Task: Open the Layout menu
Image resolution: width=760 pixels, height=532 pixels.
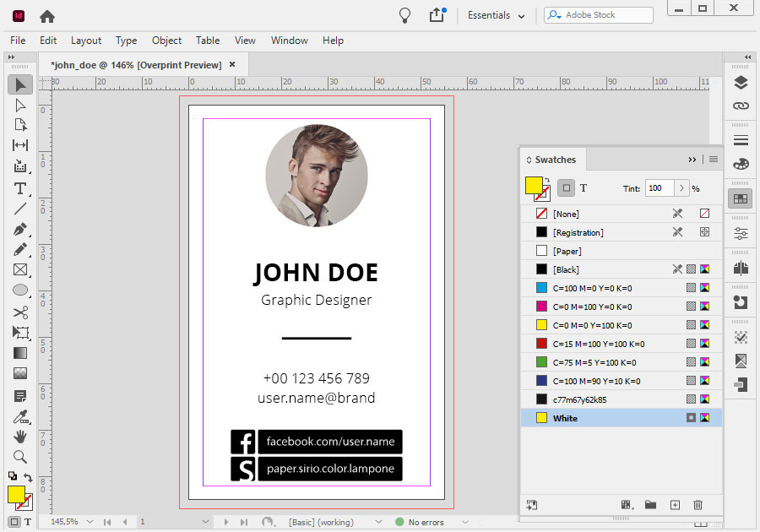Action: (86, 41)
